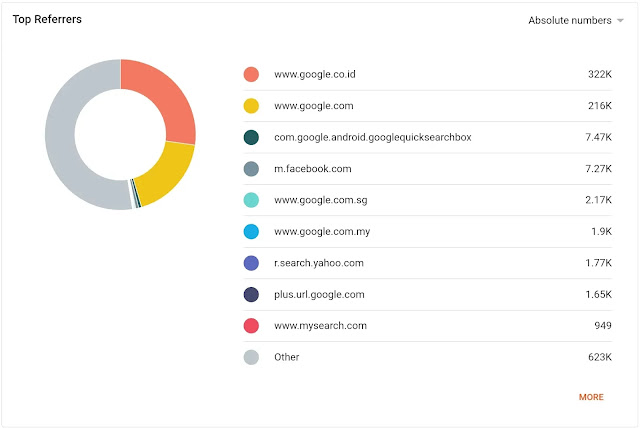Click the blue www.google.com.my legend dot

(x=251, y=231)
